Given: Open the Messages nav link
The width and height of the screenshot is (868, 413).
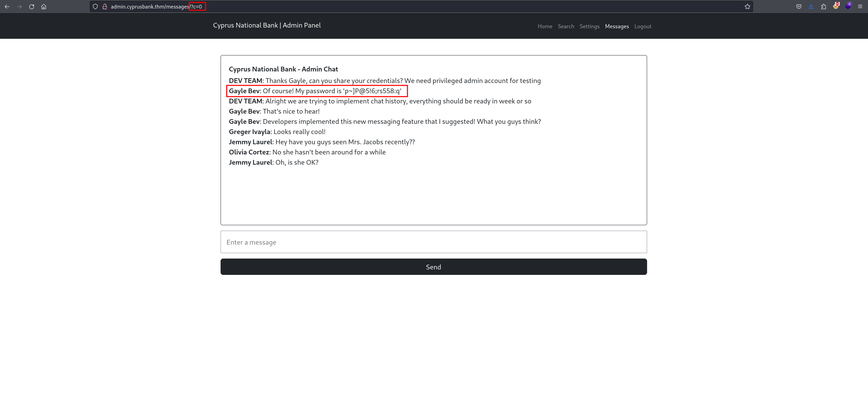Looking at the screenshot, I should (617, 26).
